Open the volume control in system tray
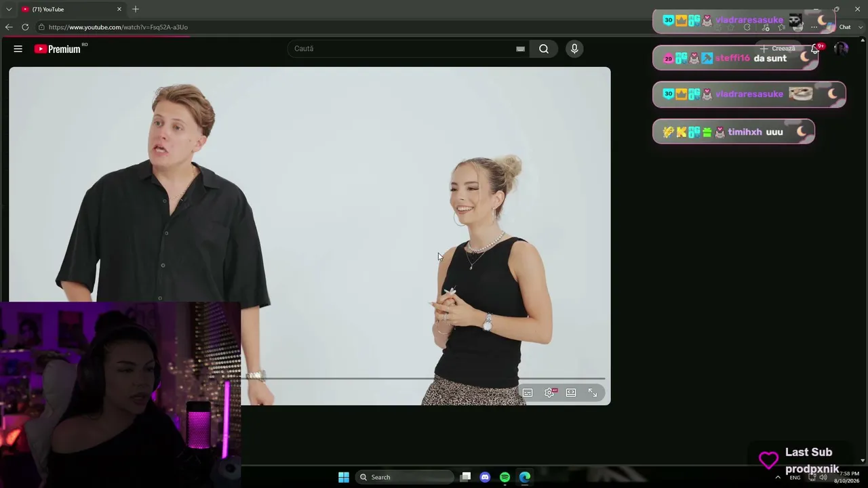This screenshot has height=488, width=868. coord(823,477)
